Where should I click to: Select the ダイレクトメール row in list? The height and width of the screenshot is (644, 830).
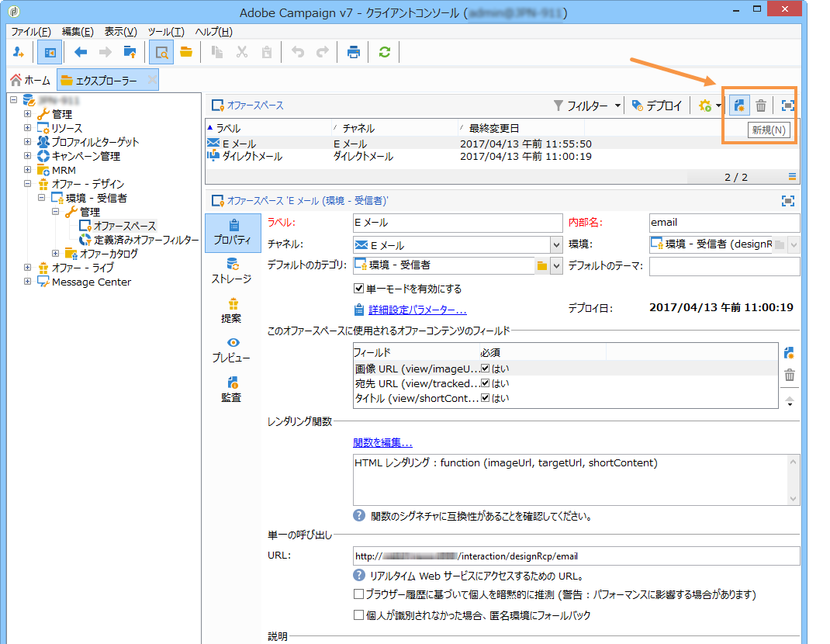pos(502,156)
